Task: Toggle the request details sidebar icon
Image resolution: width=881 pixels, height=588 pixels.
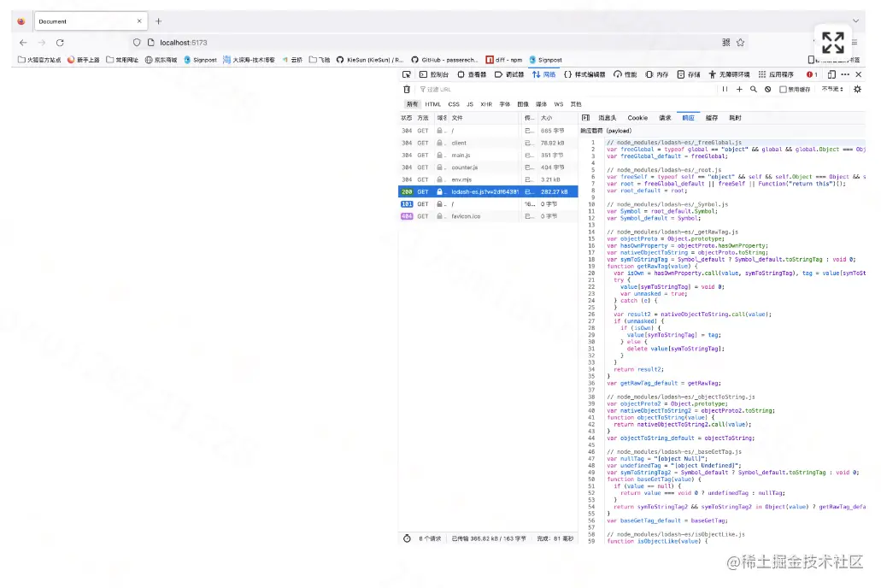Action: (x=585, y=118)
